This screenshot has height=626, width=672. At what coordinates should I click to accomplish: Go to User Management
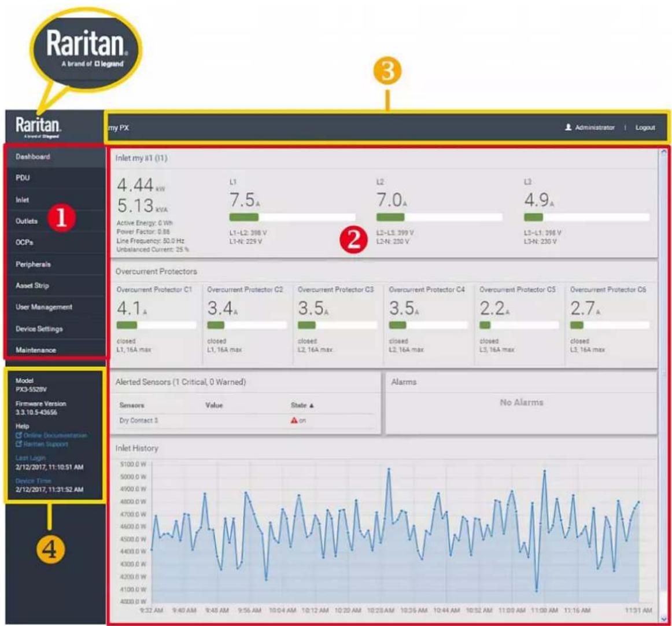pyautogui.click(x=56, y=307)
